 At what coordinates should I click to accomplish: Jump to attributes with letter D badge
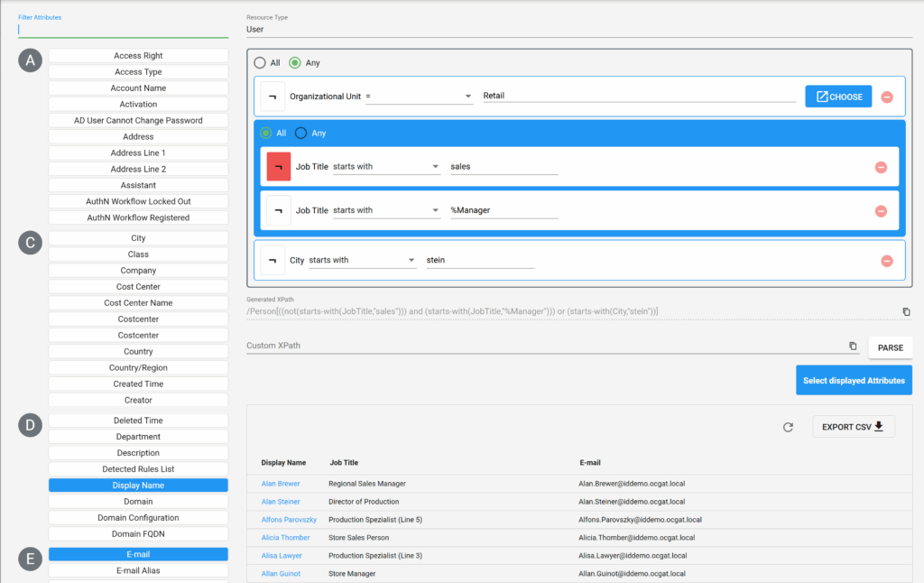(30, 425)
